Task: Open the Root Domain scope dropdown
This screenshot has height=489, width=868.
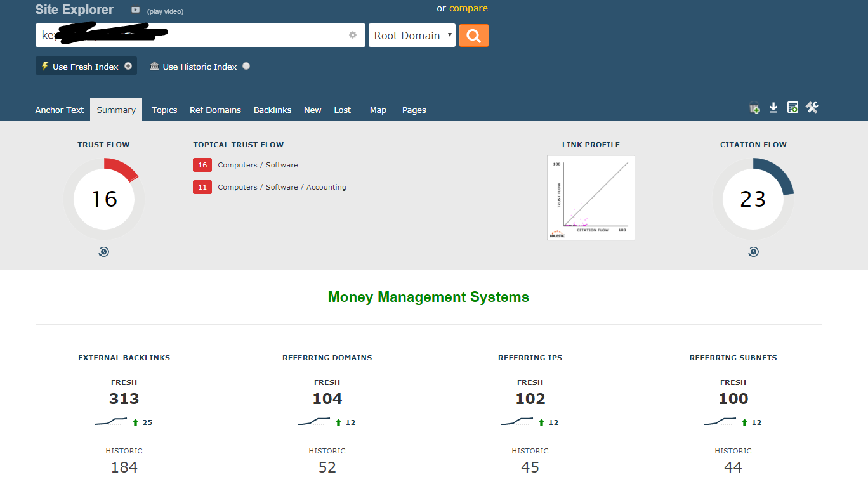Action: coord(412,36)
